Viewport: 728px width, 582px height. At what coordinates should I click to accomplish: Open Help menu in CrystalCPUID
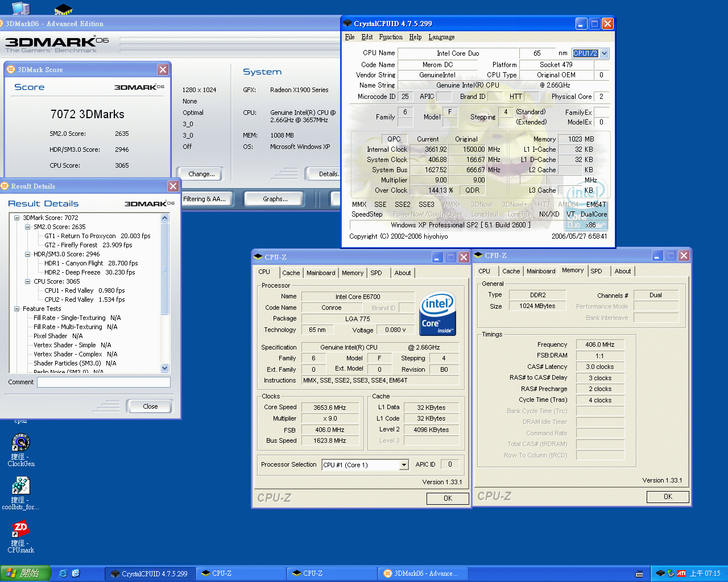click(x=415, y=37)
